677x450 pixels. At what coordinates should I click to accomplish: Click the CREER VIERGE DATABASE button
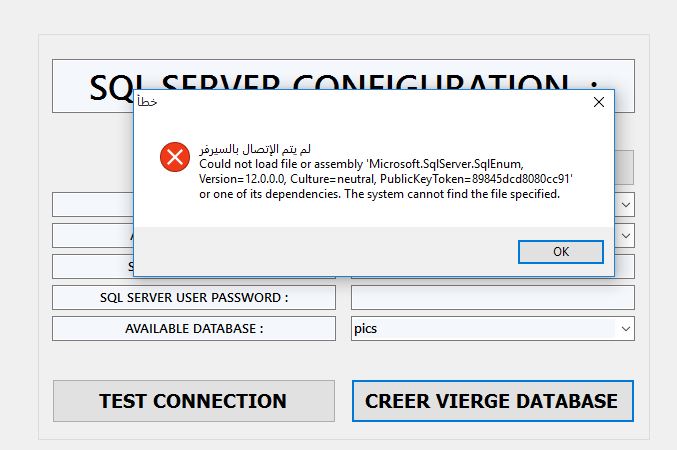(492, 401)
